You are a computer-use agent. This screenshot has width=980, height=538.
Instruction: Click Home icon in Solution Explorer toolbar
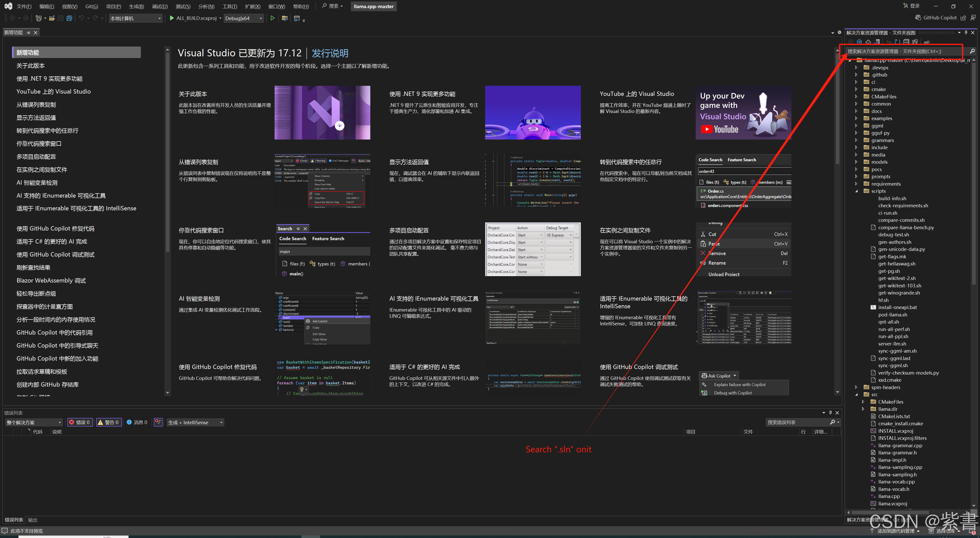[868, 42]
